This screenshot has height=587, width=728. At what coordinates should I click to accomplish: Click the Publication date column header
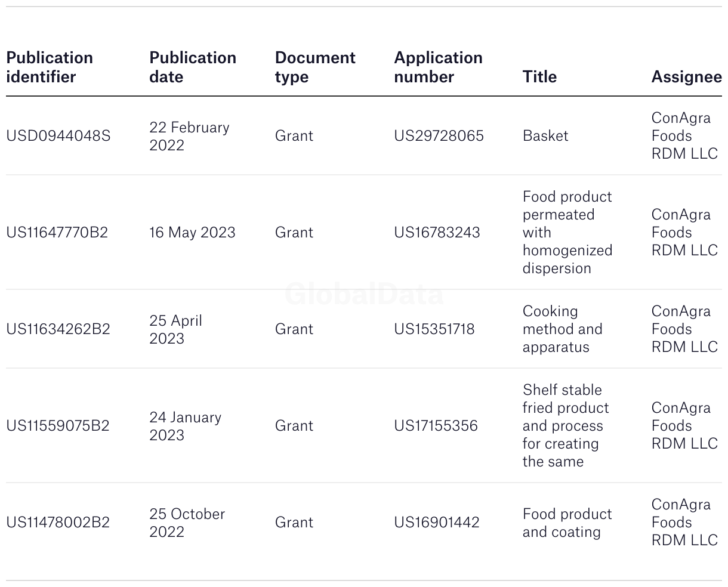[x=193, y=67]
